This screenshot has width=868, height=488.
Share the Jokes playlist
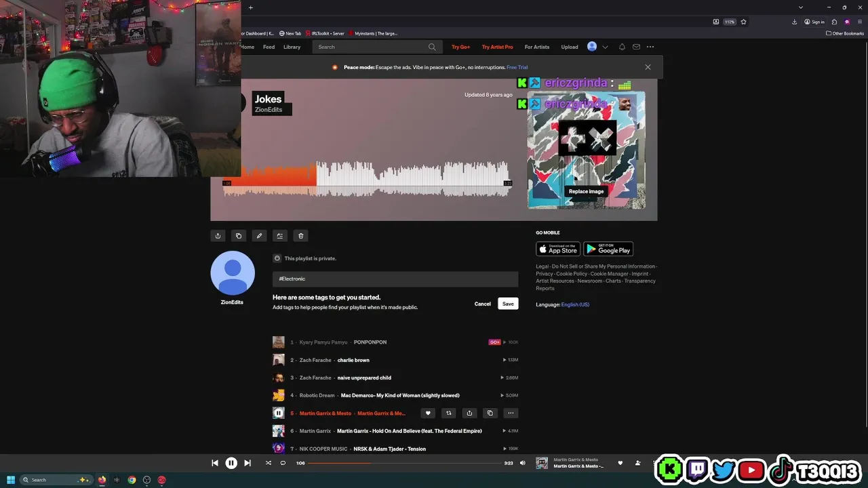pyautogui.click(x=218, y=236)
